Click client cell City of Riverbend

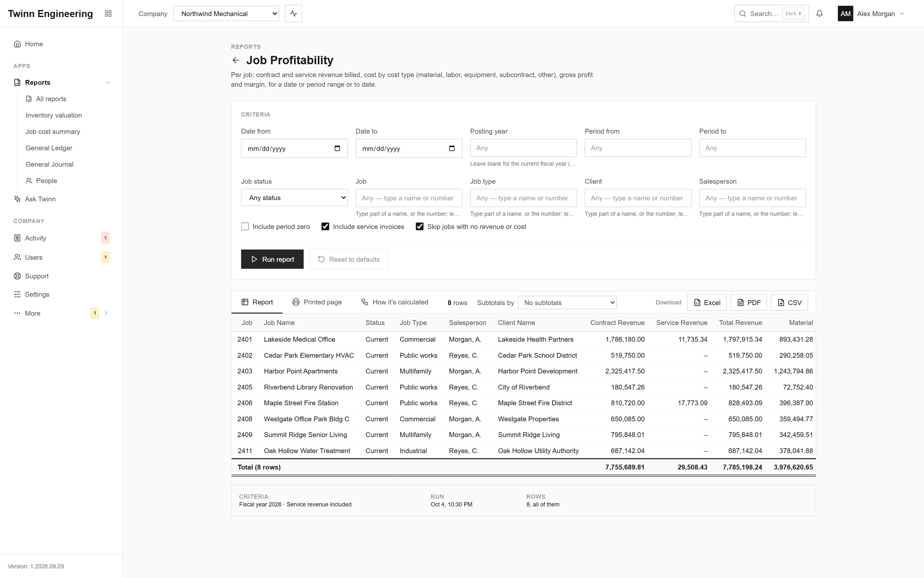pyautogui.click(x=524, y=388)
